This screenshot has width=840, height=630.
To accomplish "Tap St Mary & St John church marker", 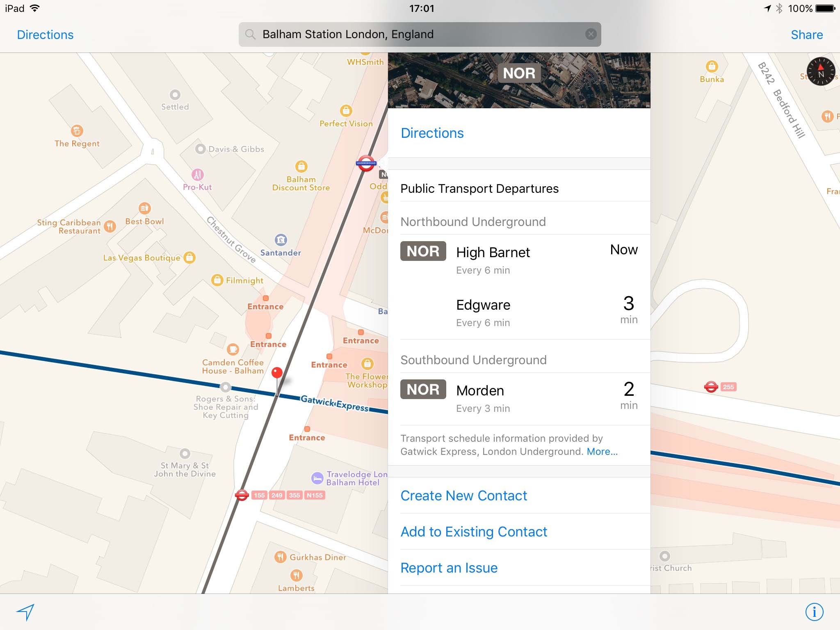I will (185, 454).
